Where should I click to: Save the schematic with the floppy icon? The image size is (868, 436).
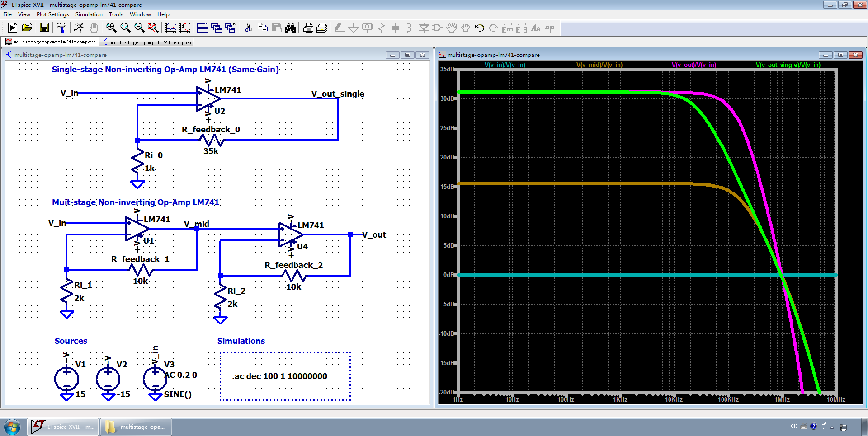[x=44, y=28]
